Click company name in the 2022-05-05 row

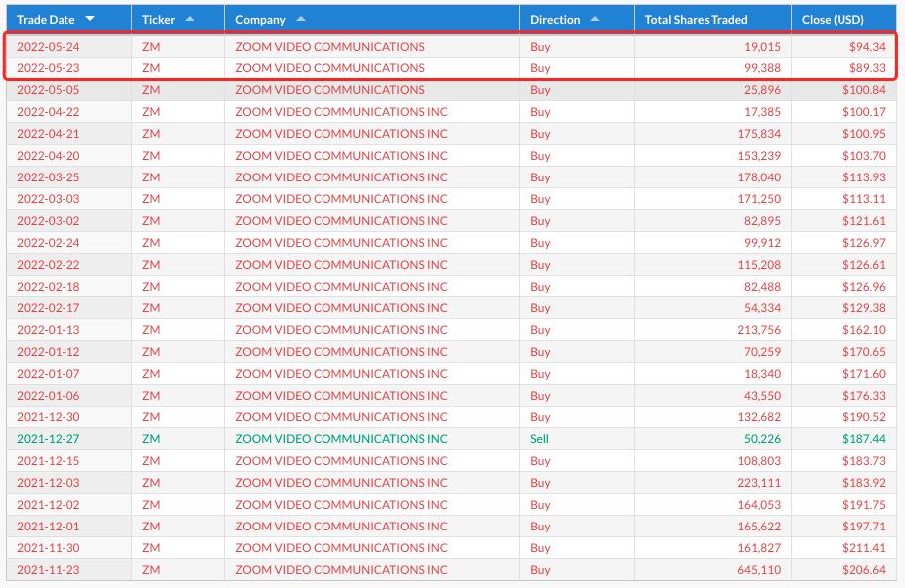pyautogui.click(x=329, y=90)
